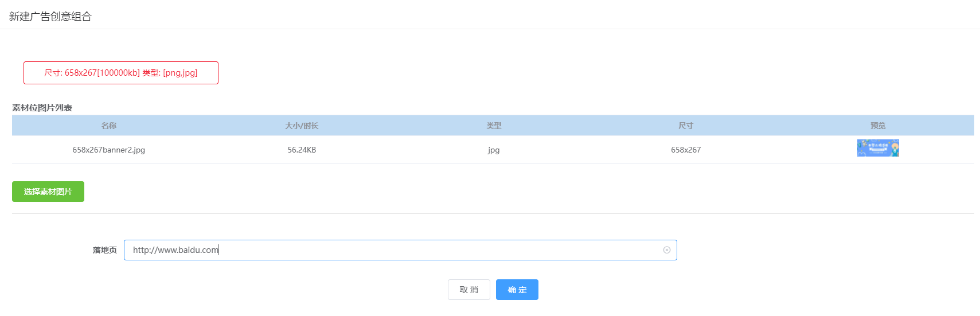Clear the 落地页 URL with the clear icon
980x316 pixels.
click(x=666, y=250)
